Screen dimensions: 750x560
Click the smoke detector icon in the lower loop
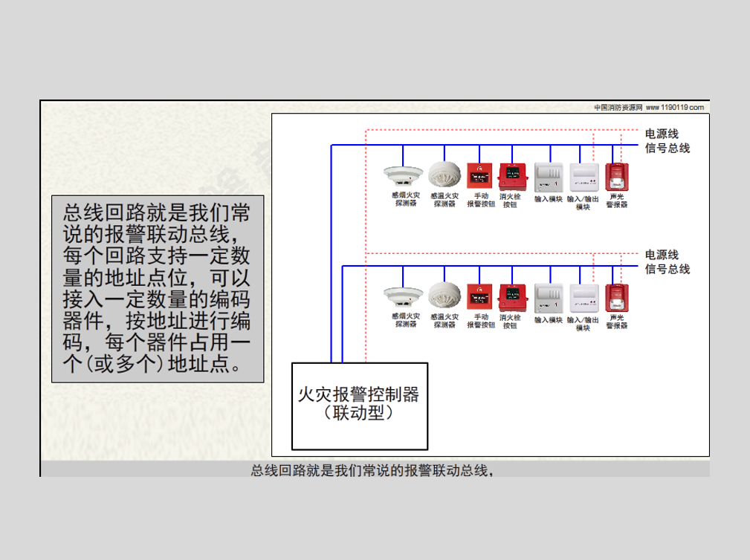[x=403, y=296]
